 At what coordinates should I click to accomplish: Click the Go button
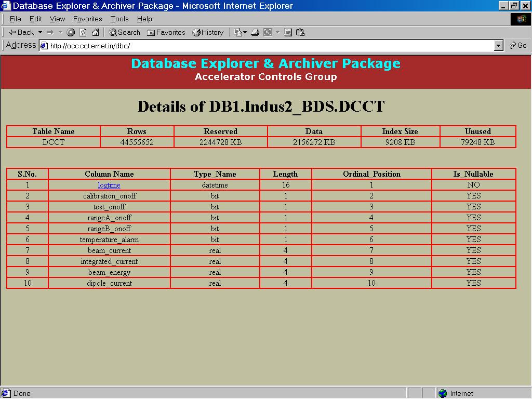[x=518, y=46]
